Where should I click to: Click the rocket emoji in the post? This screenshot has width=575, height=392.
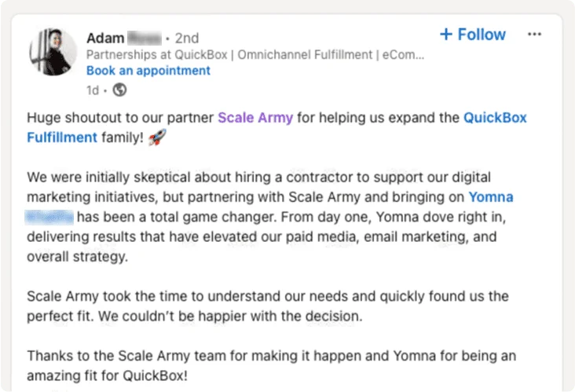click(x=156, y=138)
